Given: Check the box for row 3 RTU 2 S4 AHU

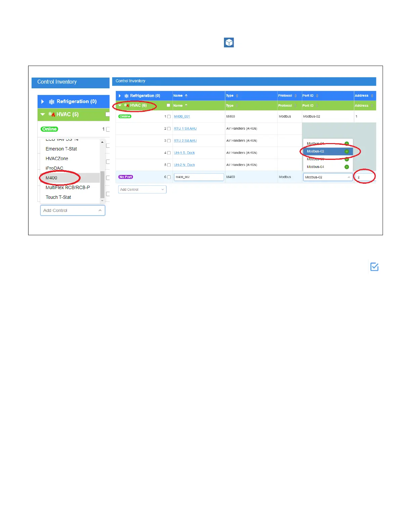Looking at the screenshot, I should pyautogui.click(x=169, y=141).
